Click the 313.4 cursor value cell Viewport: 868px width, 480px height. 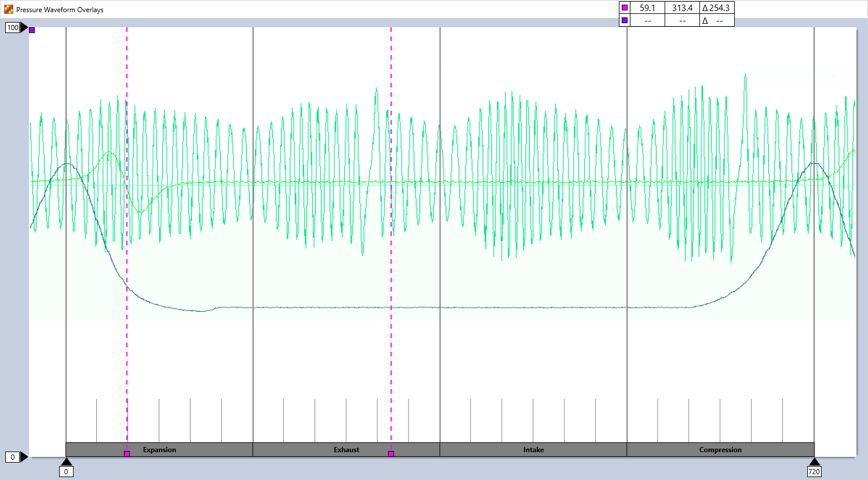683,8
